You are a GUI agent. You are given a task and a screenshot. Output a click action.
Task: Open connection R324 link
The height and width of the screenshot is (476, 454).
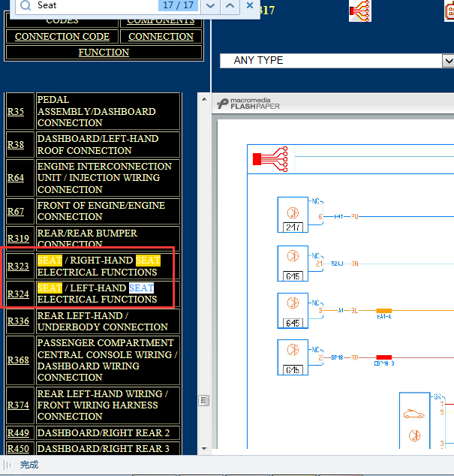pyautogui.click(x=18, y=294)
